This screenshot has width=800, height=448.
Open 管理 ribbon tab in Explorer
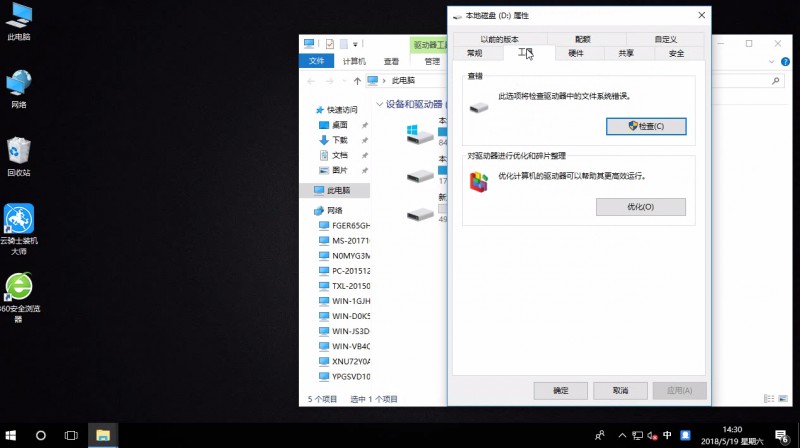click(432, 61)
